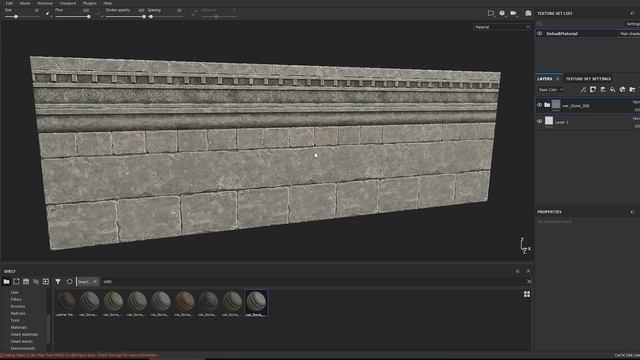Click the add fill layer icon
The height and width of the screenshot is (360, 640).
pyautogui.click(x=613, y=89)
